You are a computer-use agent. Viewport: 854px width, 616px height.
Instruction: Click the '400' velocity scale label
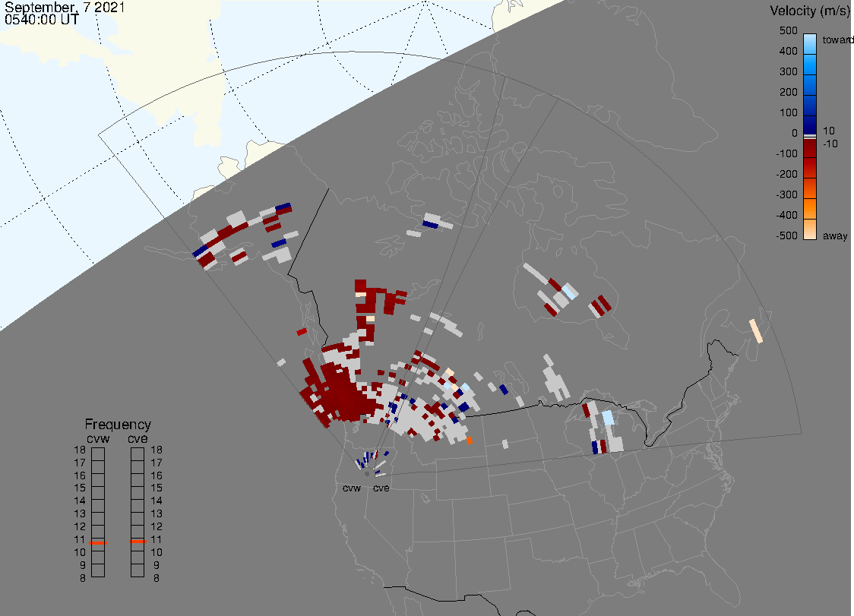788,51
